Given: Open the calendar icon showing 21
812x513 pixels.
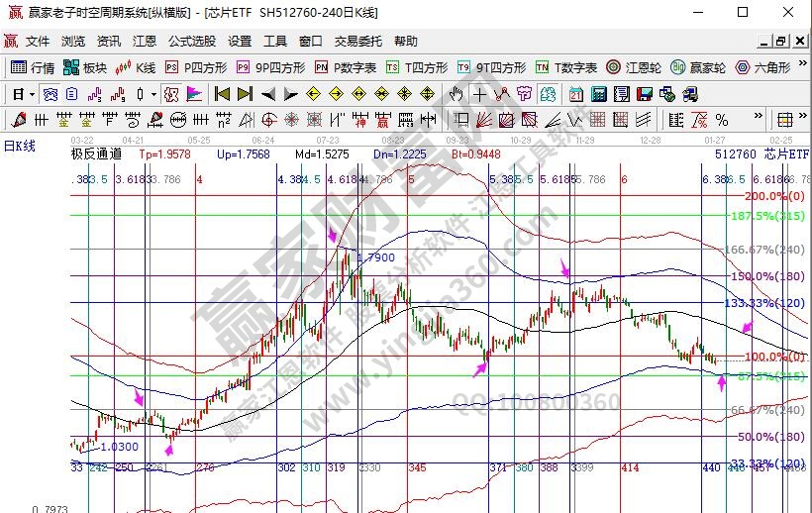Looking at the screenshot, I should (575, 94).
